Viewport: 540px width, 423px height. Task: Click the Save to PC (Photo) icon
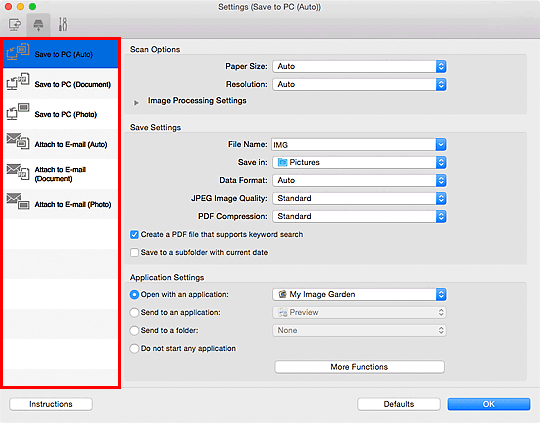pos(18,112)
